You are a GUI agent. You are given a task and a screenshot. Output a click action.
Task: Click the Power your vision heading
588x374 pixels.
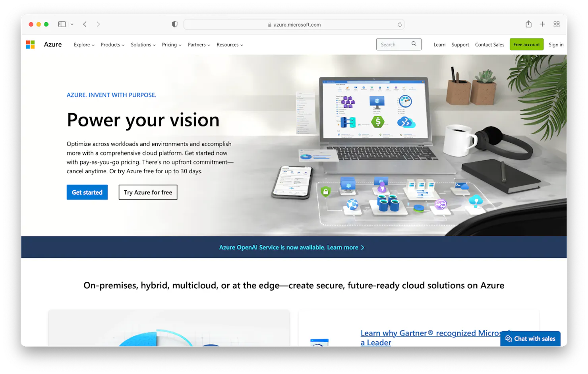coord(143,120)
